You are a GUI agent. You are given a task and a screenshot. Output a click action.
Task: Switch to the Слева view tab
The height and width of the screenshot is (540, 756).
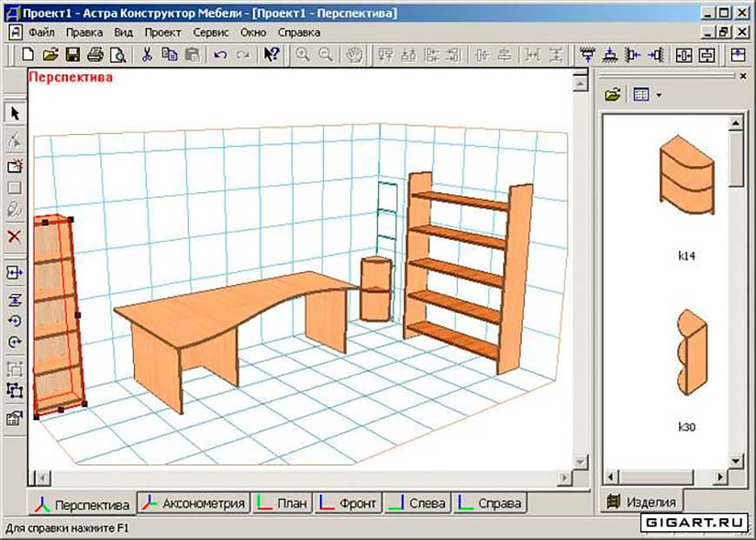[417, 503]
